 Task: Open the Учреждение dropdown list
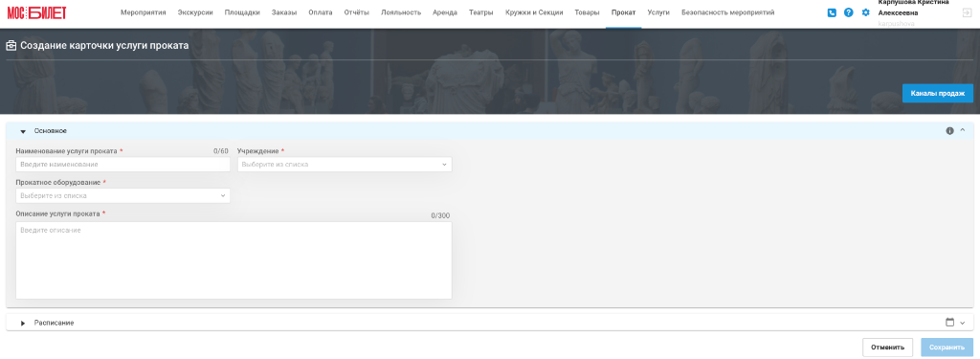pos(345,165)
